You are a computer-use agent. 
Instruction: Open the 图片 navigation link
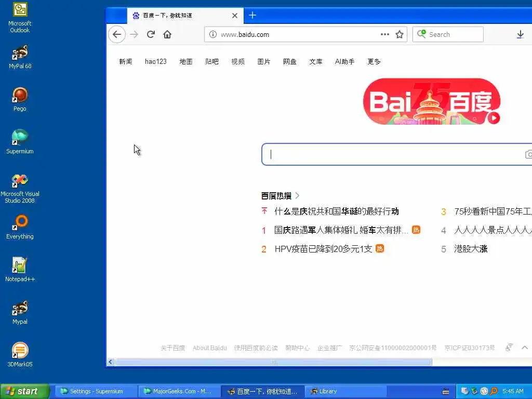[x=263, y=61]
